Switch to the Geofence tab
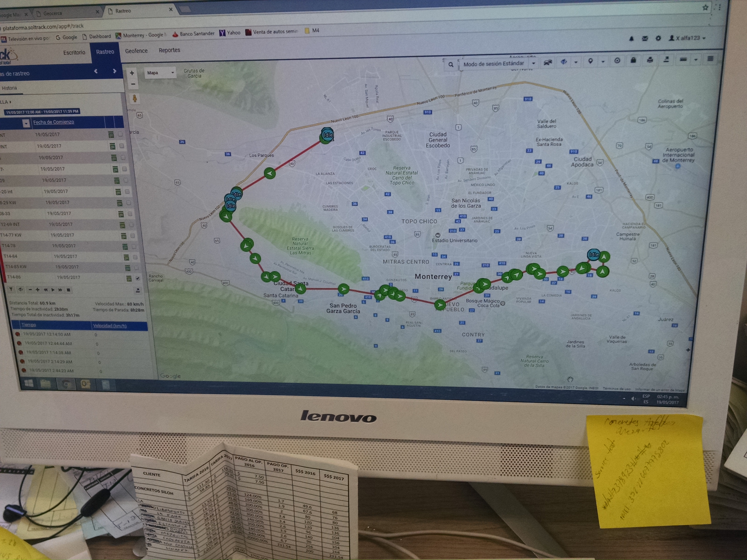Screen dimensions: 747x560 point(136,51)
